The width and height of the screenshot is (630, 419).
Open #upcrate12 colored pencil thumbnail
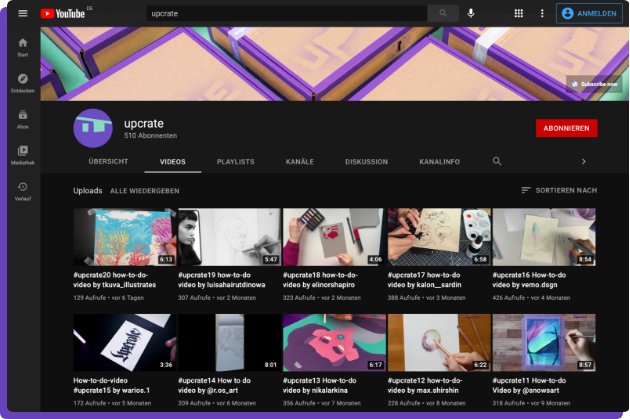tap(439, 342)
